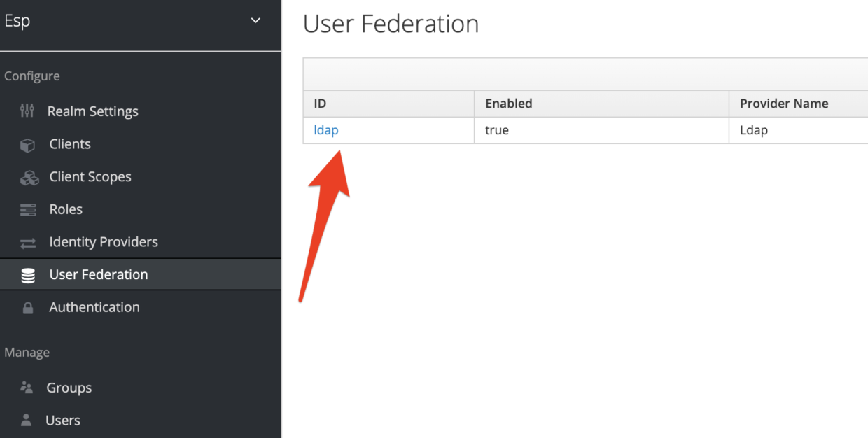Click the Client Scopes cubes icon

coord(29,177)
